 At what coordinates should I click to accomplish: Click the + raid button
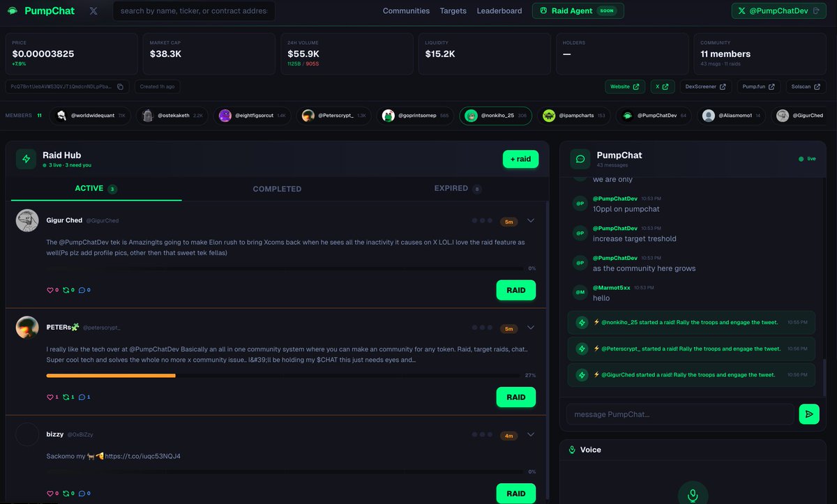point(520,159)
